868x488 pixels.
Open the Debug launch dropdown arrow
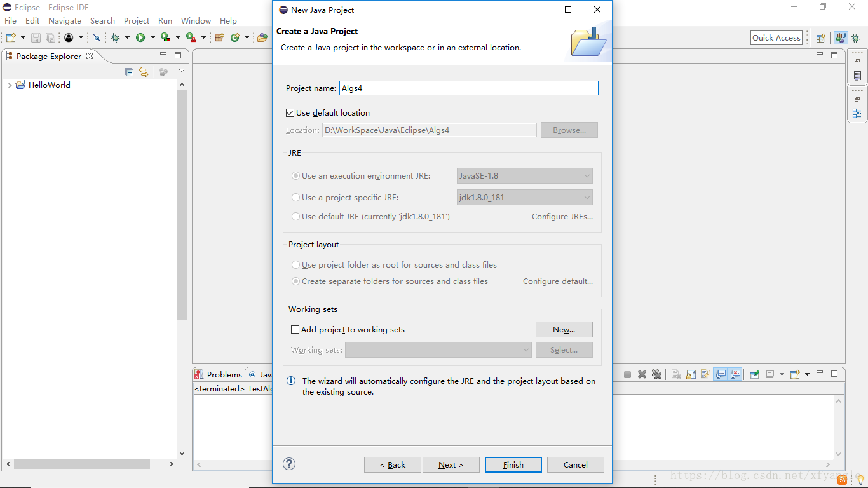127,38
